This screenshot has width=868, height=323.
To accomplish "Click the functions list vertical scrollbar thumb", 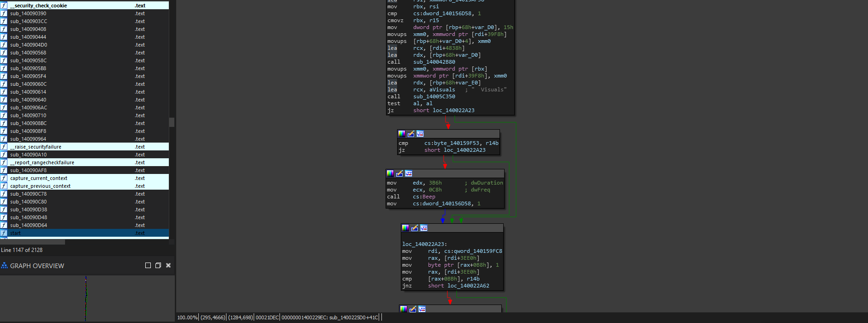I will (172, 122).
